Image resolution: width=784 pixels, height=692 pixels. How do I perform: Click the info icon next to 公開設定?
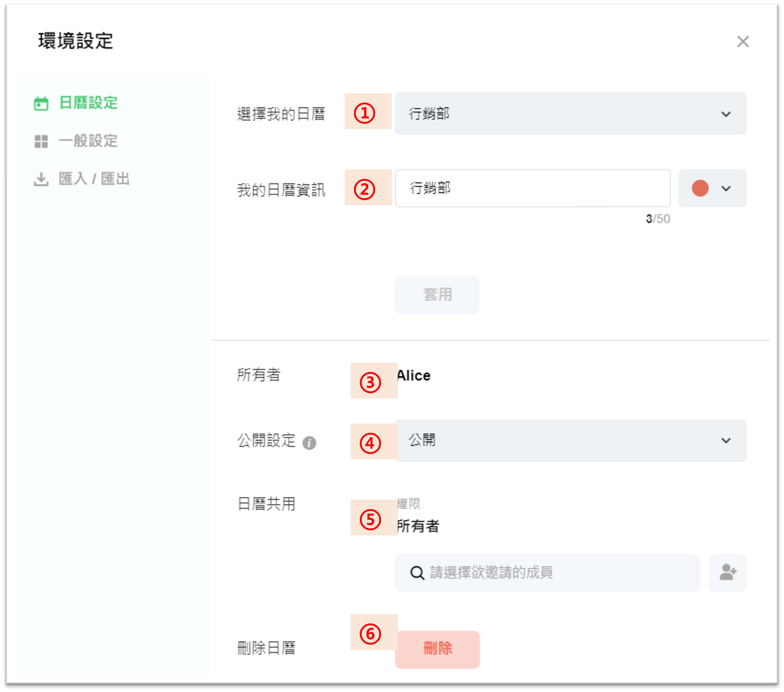pos(309,443)
